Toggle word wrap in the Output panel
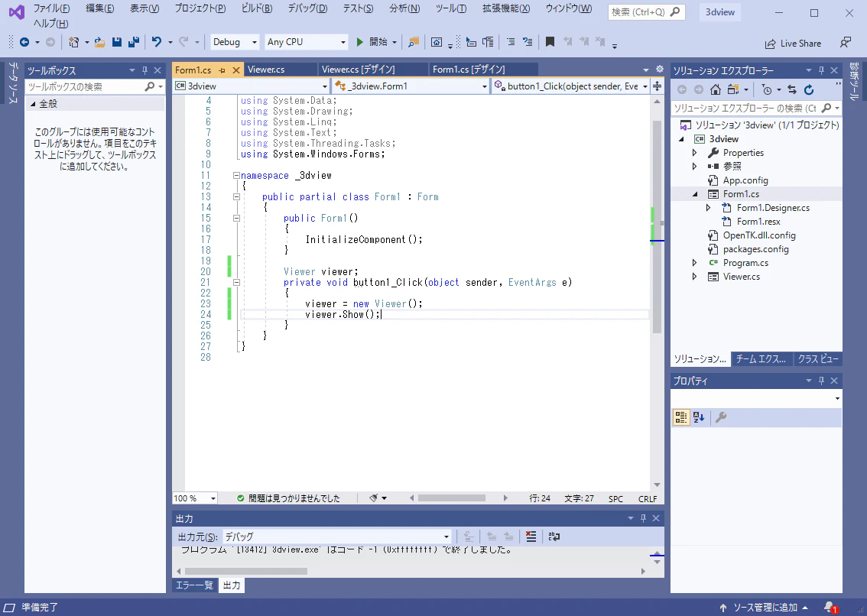 click(554, 537)
